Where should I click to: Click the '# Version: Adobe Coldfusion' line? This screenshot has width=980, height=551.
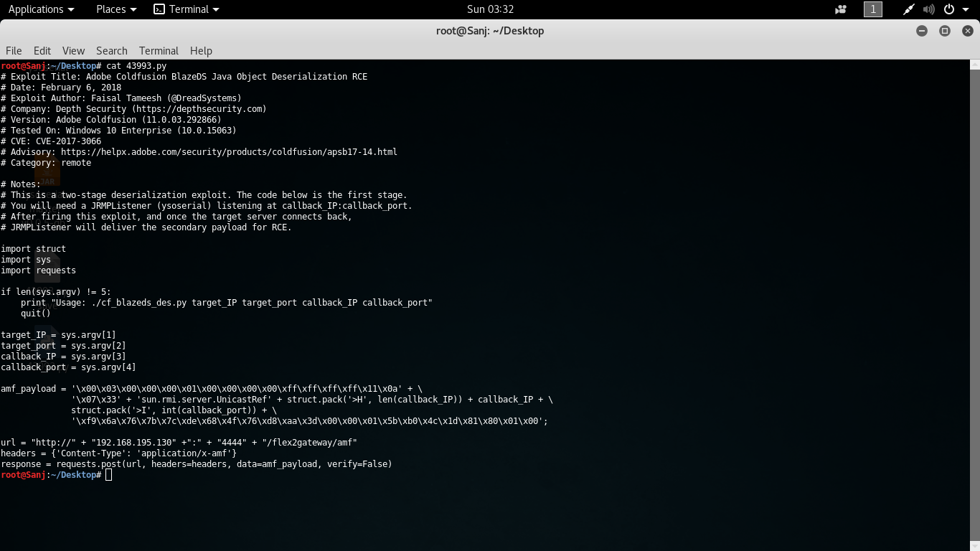pyautogui.click(x=111, y=120)
